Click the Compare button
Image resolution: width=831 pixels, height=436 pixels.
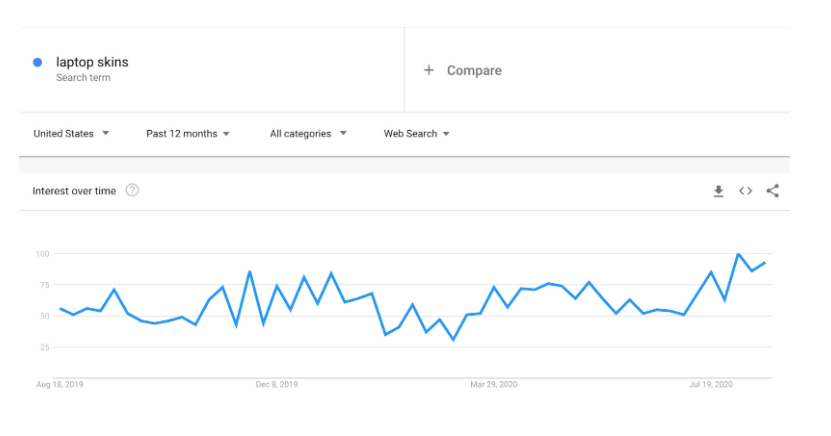[473, 70]
